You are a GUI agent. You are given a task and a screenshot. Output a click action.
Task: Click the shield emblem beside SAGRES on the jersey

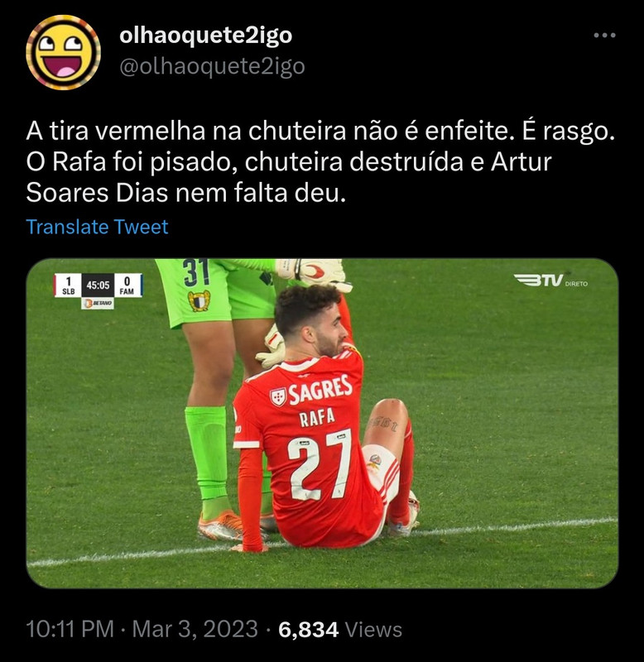278,397
